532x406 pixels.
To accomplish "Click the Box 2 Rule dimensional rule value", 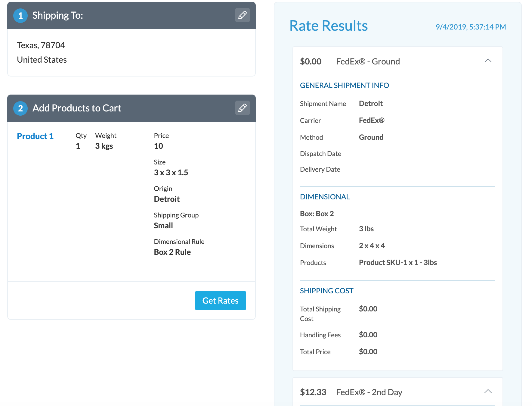I will 172,252.
